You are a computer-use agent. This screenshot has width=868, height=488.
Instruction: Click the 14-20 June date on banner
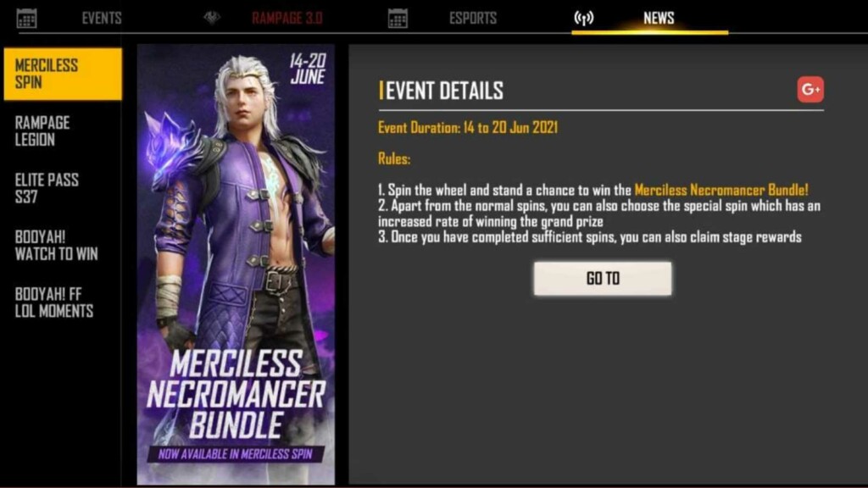point(308,69)
